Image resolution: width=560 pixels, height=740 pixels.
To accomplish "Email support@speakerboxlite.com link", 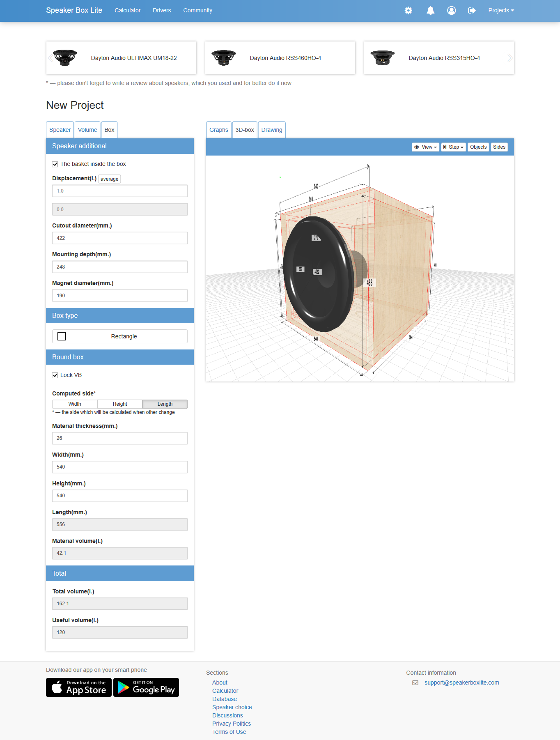I will (461, 683).
